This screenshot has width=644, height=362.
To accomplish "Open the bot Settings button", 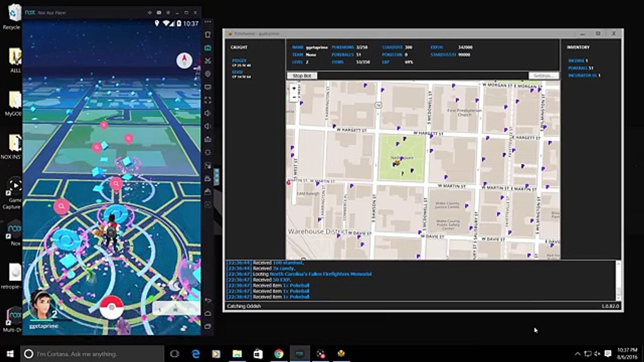I will [x=543, y=76].
